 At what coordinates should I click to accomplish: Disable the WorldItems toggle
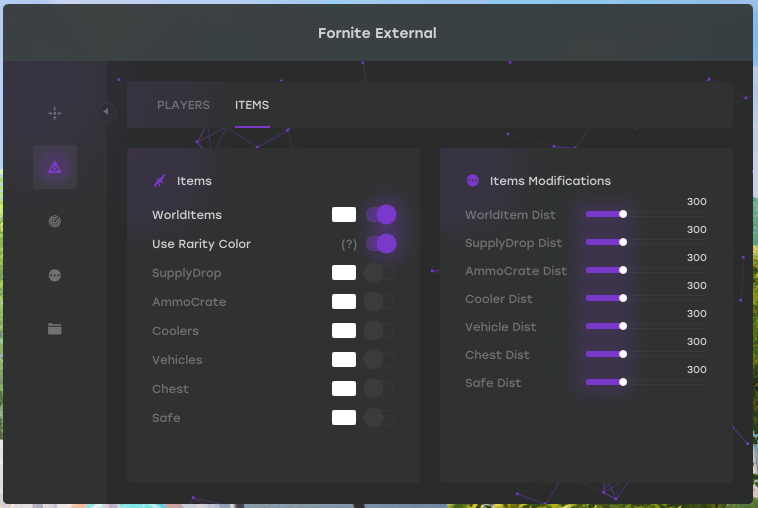point(381,215)
